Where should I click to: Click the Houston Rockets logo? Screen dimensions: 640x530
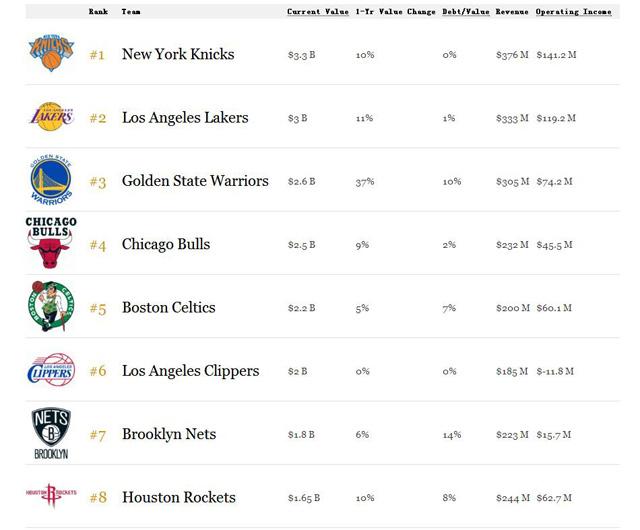point(50,496)
